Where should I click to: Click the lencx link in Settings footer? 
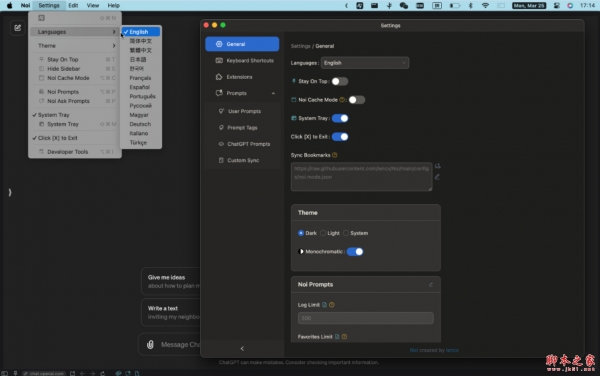(x=452, y=350)
